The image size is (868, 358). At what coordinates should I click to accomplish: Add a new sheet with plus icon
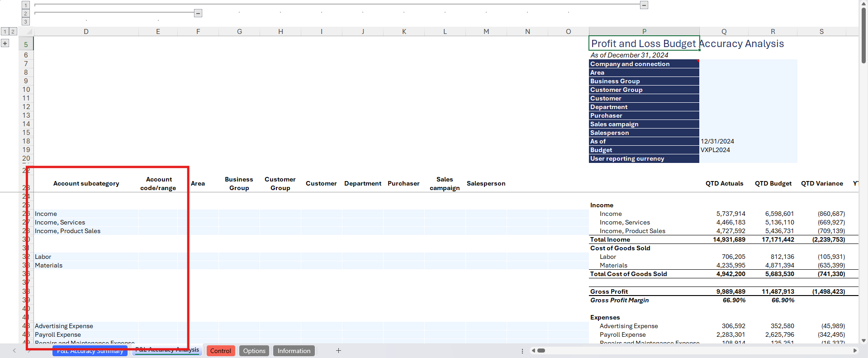338,351
